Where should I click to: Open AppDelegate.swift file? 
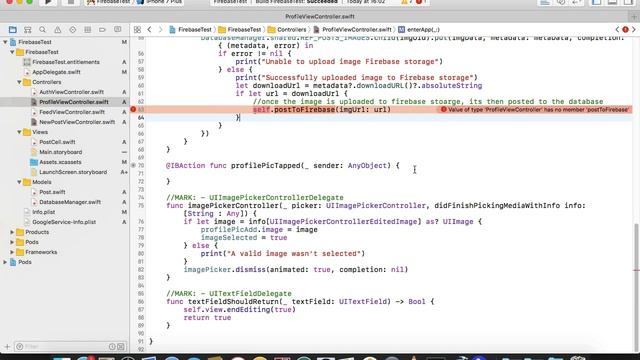click(x=56, y=72)
